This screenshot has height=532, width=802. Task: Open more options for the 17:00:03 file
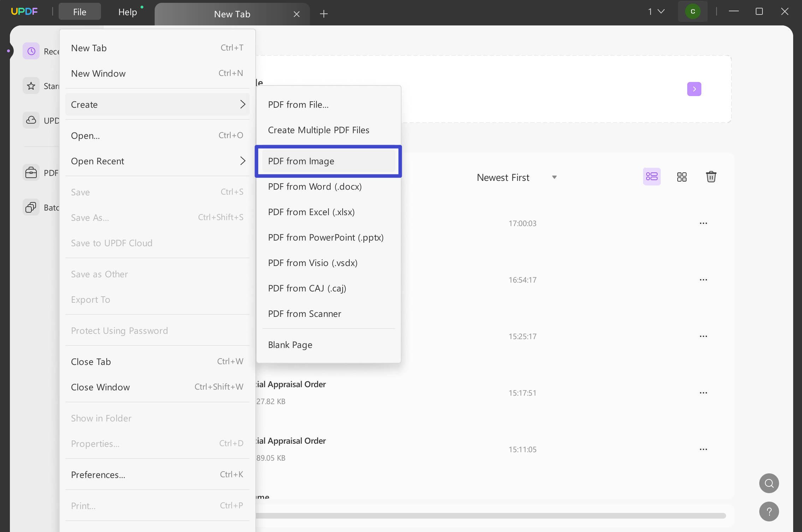pos(704,223)
